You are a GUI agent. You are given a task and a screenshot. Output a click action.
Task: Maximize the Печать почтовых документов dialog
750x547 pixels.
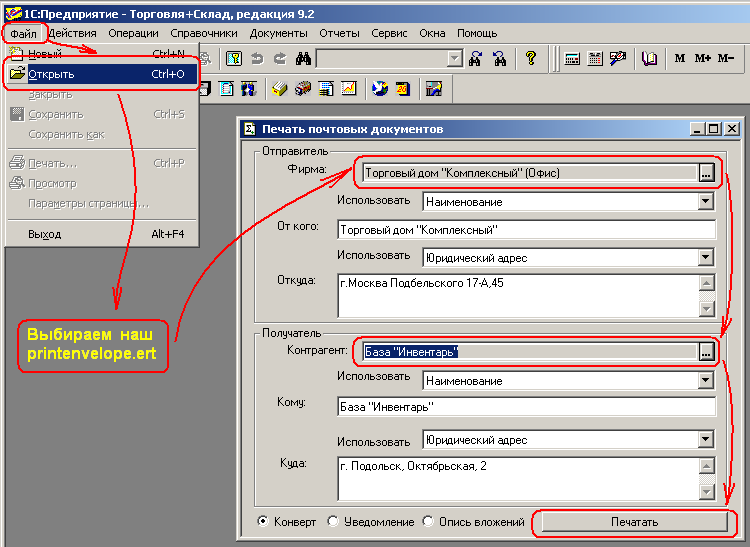[x=714, y=129]
